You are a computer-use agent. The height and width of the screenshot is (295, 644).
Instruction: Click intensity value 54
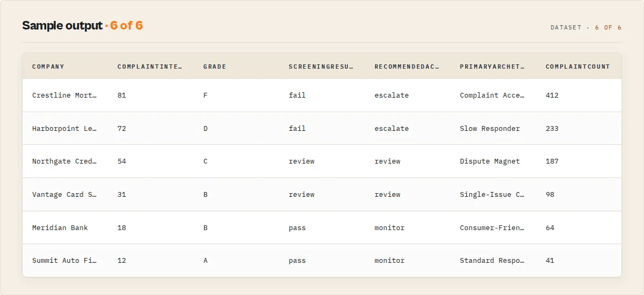tap(122, 161)
